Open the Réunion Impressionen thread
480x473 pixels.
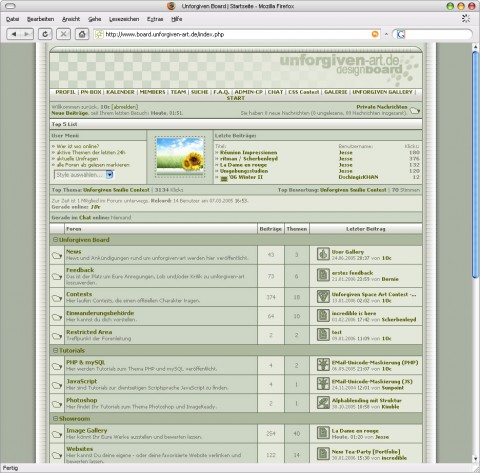(x=248, y=152)
